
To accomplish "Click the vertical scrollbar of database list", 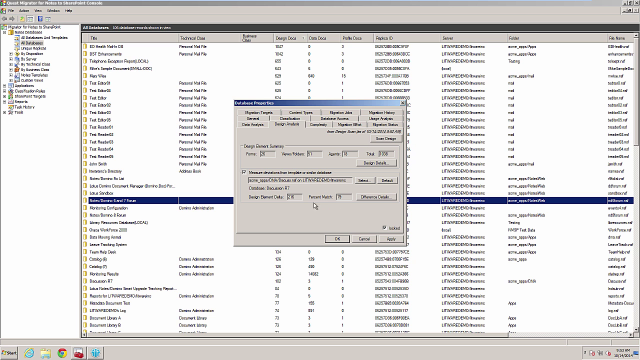I will coord(636,184).
